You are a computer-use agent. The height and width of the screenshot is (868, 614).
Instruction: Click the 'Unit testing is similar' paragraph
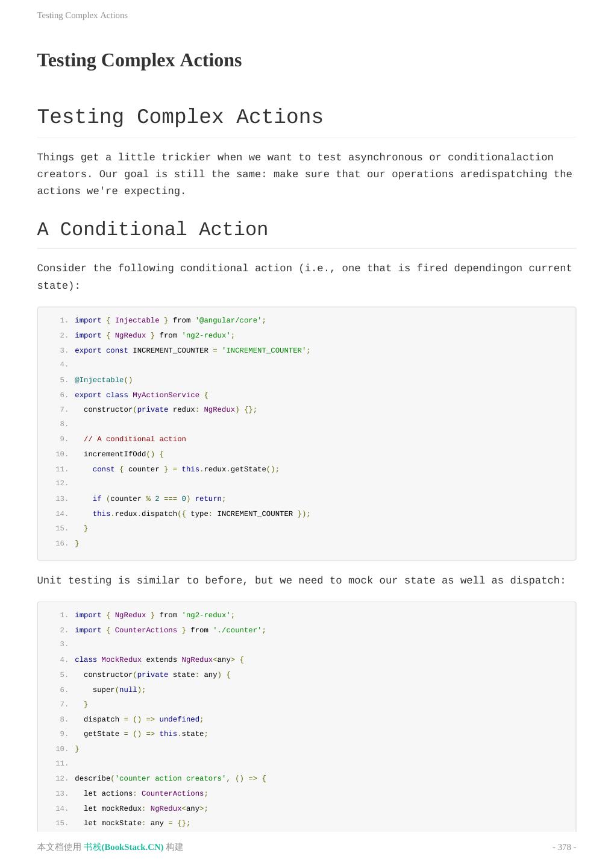(x=301, y=580)
